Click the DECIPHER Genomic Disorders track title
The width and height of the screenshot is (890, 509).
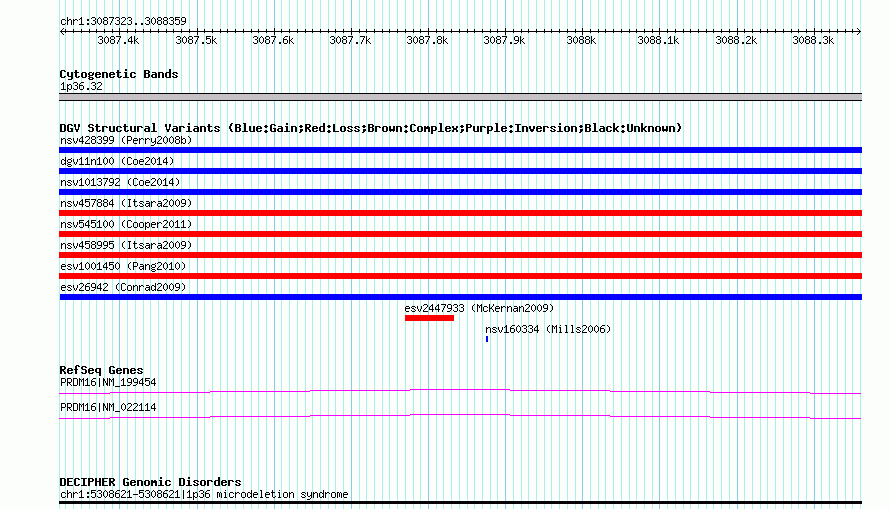click(150, 482)
